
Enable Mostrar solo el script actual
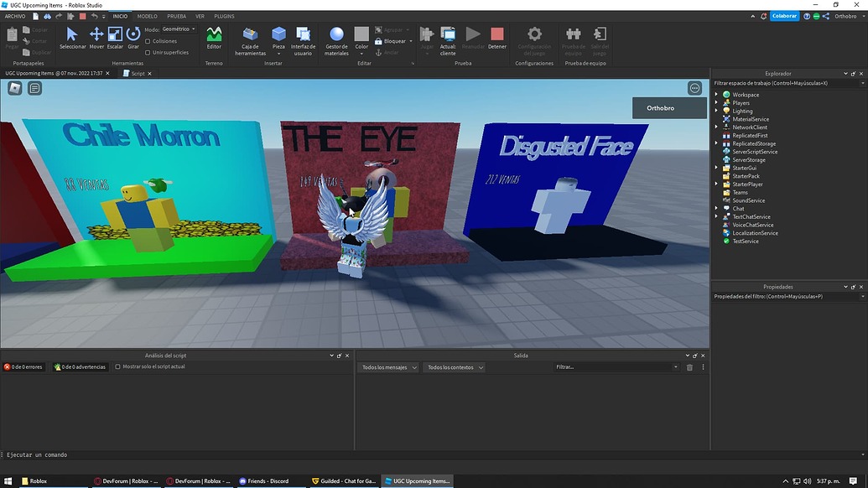pyautogui.click(x=117, y=366)
